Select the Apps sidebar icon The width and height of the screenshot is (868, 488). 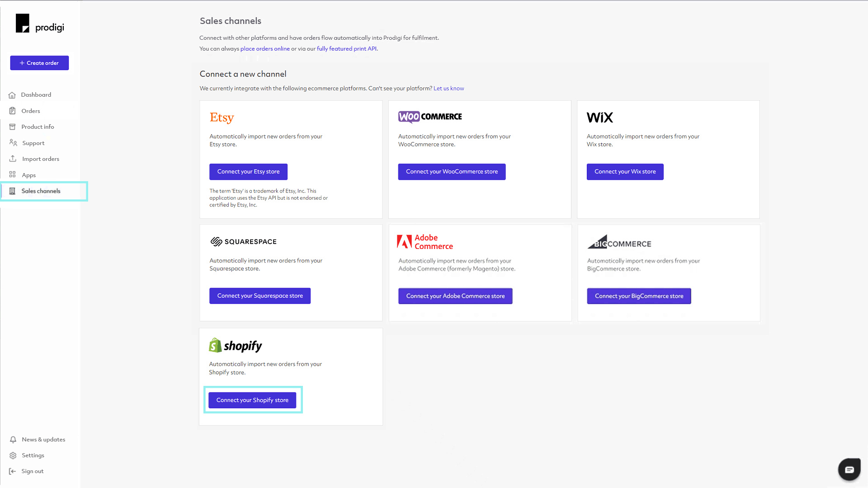pyautogui.click(x=28, y=175)
